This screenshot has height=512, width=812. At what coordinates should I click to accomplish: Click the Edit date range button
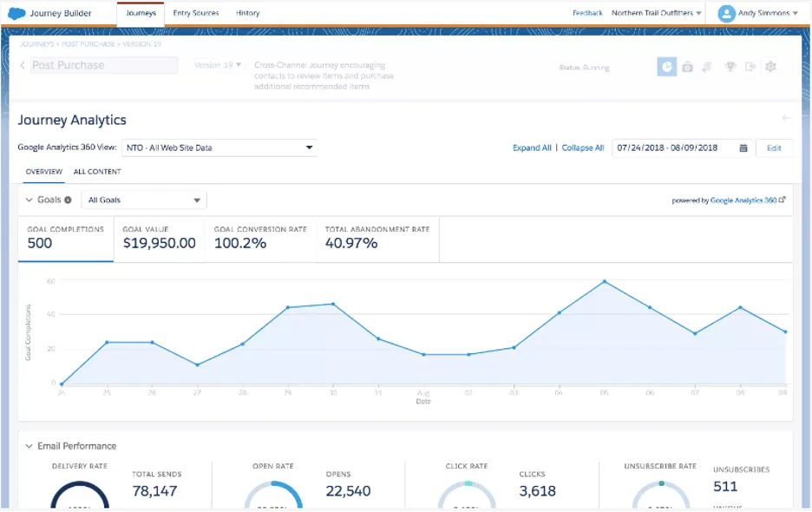click(x=774, y=148)
